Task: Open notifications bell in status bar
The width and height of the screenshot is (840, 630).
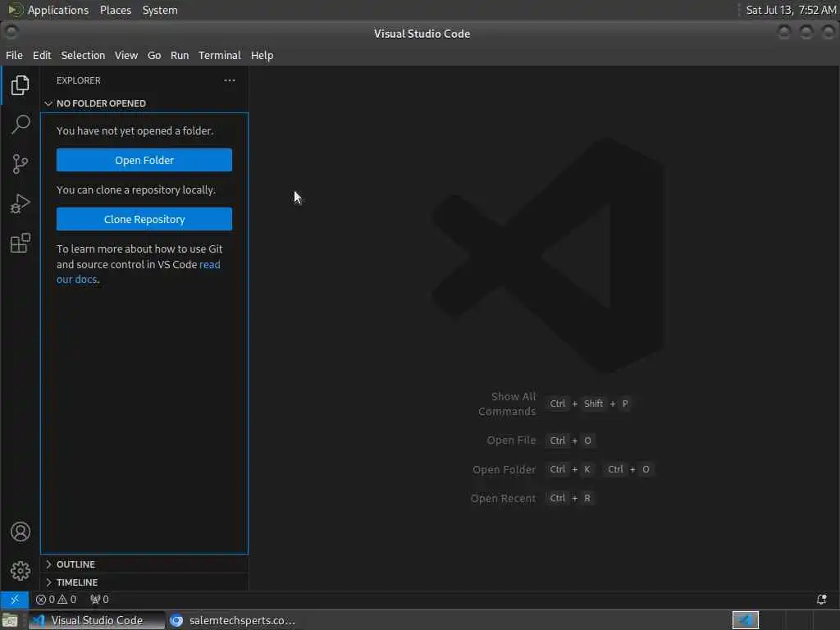Action: click(x=821, y=600)
